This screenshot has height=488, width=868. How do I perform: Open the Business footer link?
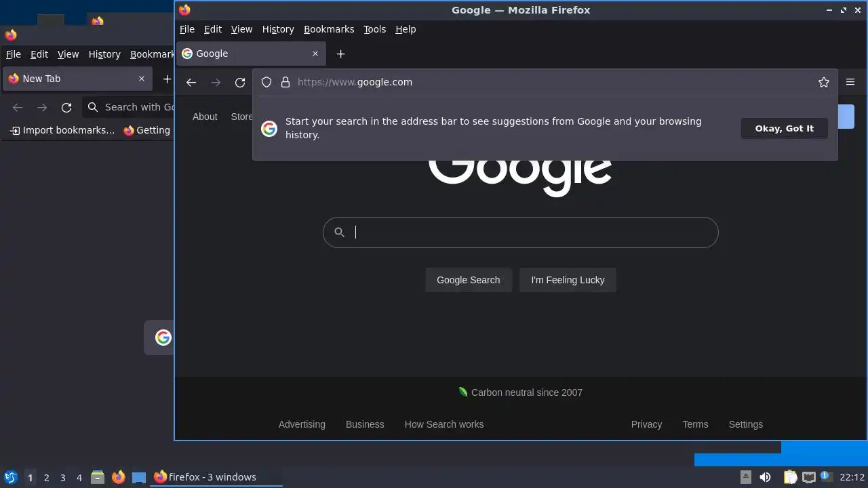click(x=365, y=424)
